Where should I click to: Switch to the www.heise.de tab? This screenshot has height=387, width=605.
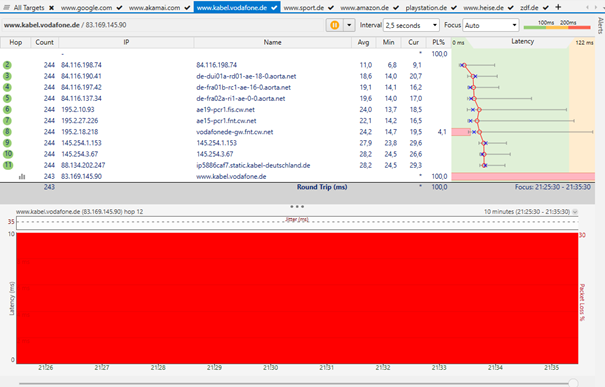(x=483, y=7)
